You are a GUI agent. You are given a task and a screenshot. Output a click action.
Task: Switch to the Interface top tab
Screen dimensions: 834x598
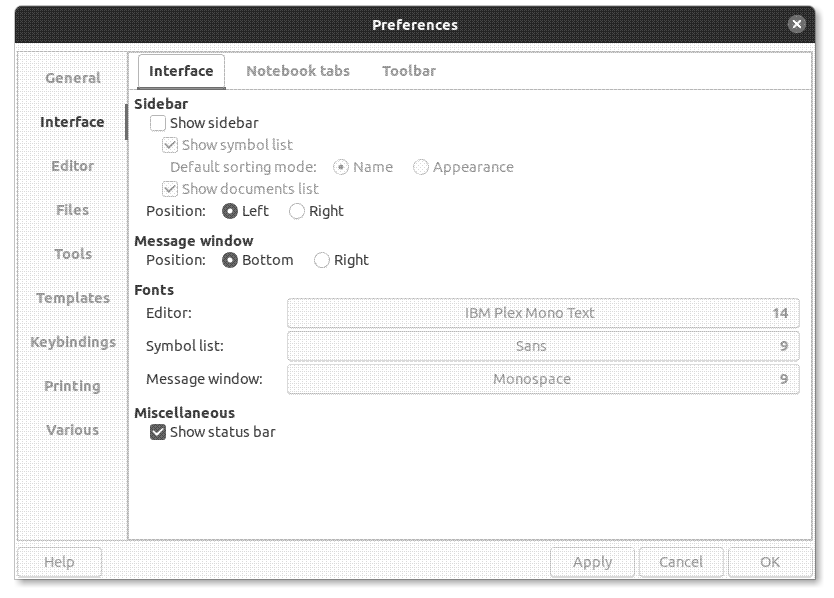181,71
